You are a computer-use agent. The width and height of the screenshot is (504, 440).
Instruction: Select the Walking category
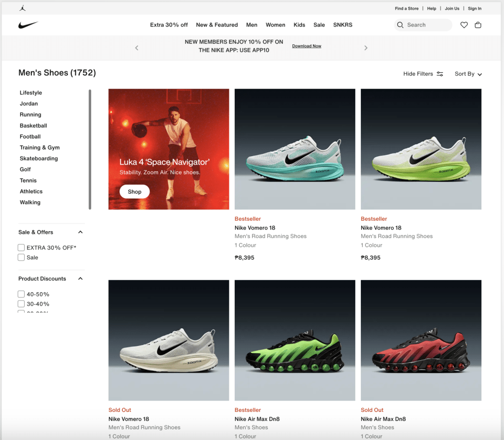[30, 202]
